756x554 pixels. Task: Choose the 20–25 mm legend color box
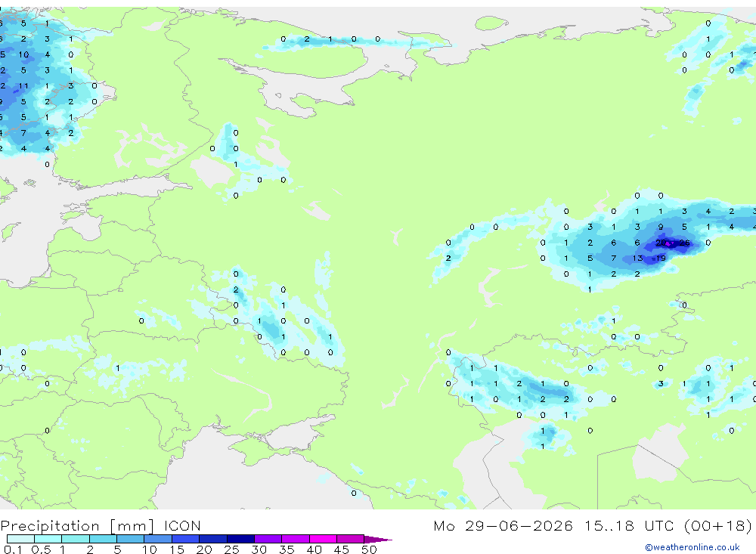pos(213,539)
